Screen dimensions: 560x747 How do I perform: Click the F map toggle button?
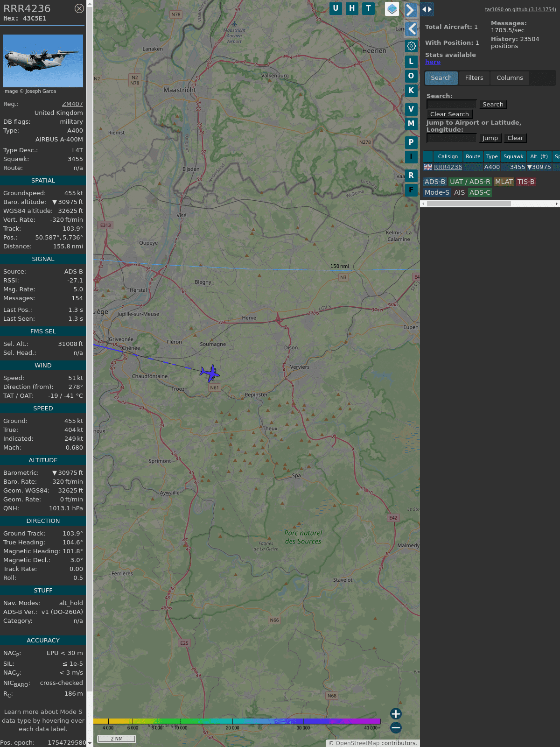[x=411, y=190]
